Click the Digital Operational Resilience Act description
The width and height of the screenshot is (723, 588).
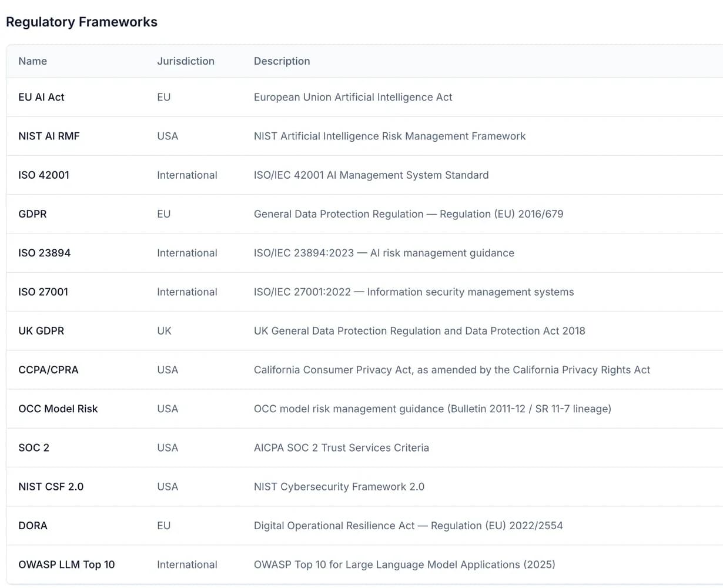pyautogui.click(x=409, y=526)
